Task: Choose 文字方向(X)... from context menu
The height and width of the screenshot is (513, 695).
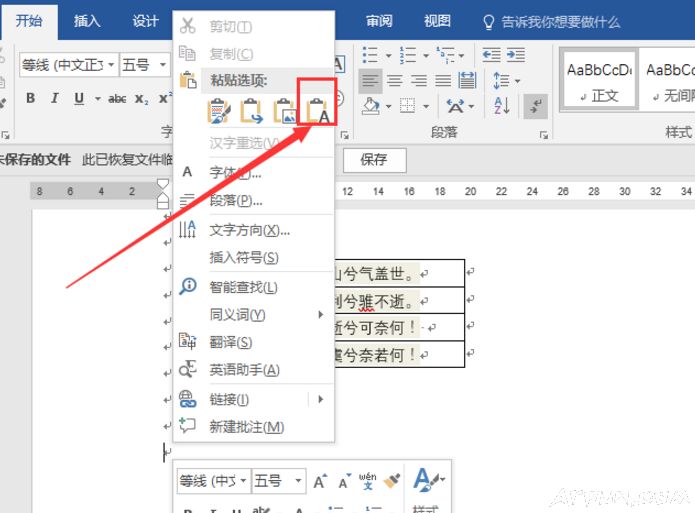Action: tap(249, 230)
